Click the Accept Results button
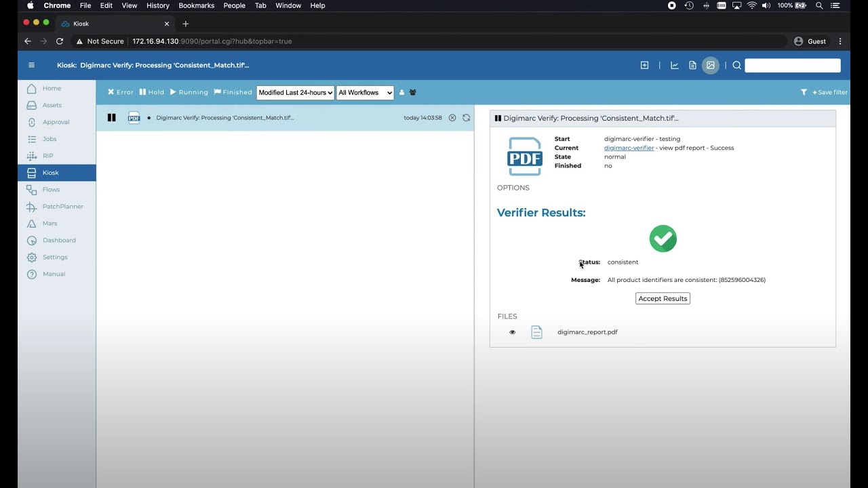The width and height of the screenshot is (868, 488). point(663,298)
